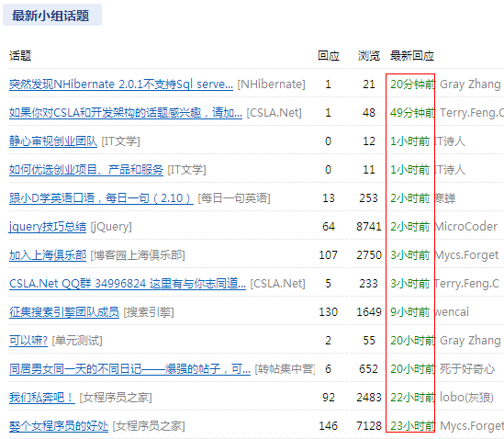
Task: Visit the [jQuery] group tag
Action: click(x=111, y=227)
